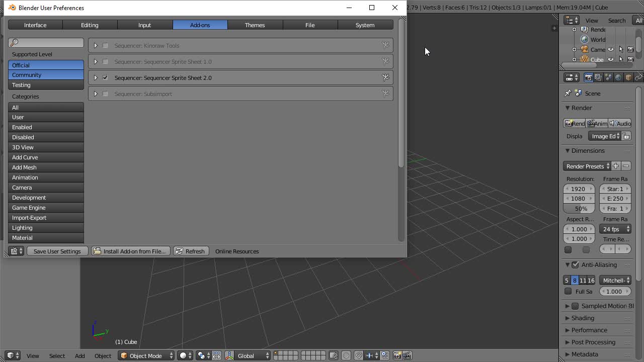Viewport: 644px width, 362px height.
Task: Select the Object properties cube icon
Action: 627,77
